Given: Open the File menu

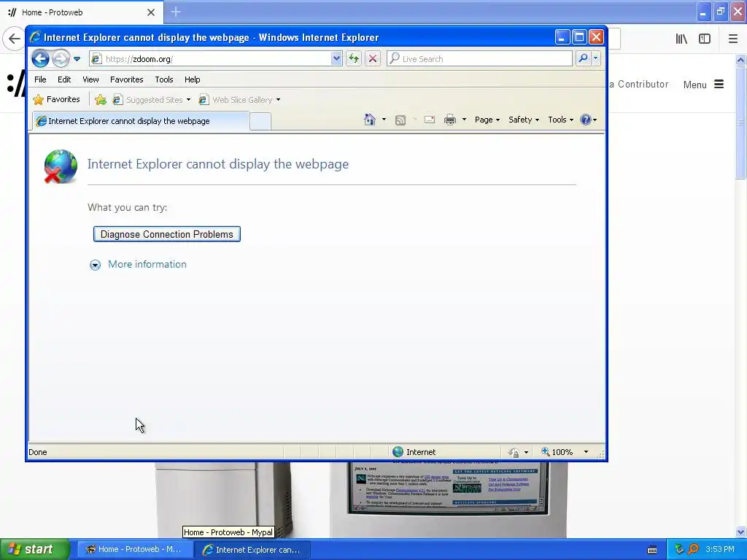Looking at the screenshot, I should pos(41,79).
